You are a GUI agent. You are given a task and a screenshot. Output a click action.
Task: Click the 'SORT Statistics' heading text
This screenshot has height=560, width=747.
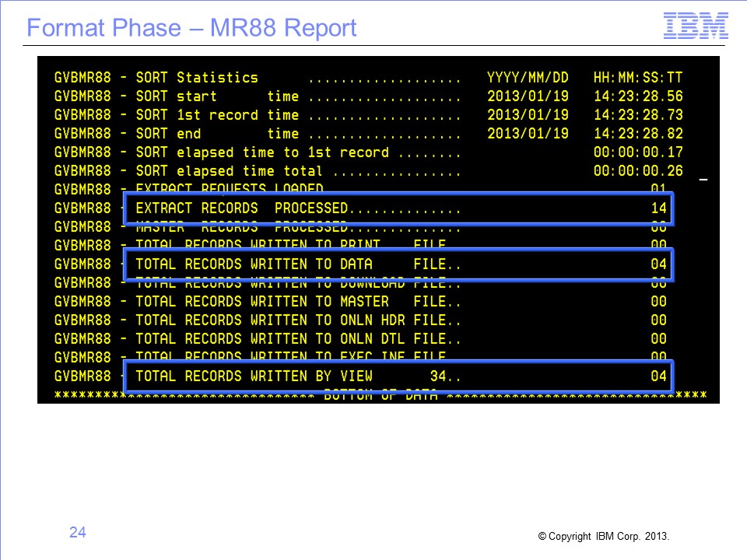tap(197, 78)
